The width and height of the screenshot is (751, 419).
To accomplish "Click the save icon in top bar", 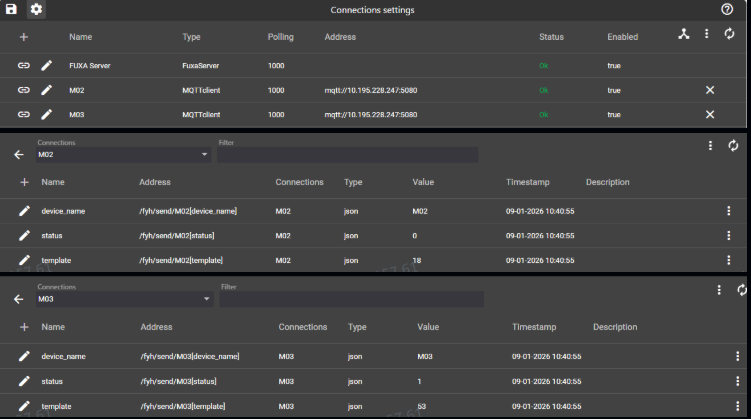I will [11, 9].
